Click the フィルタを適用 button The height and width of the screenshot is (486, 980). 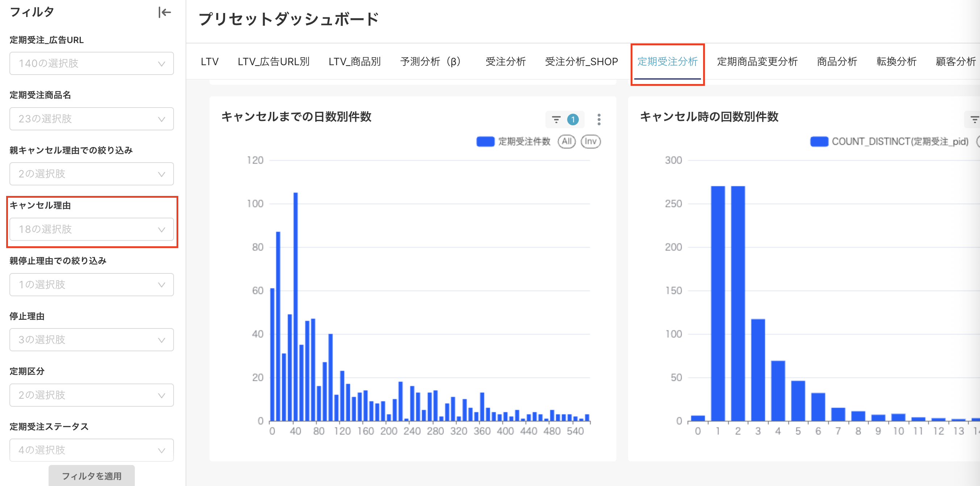(92, 476)
